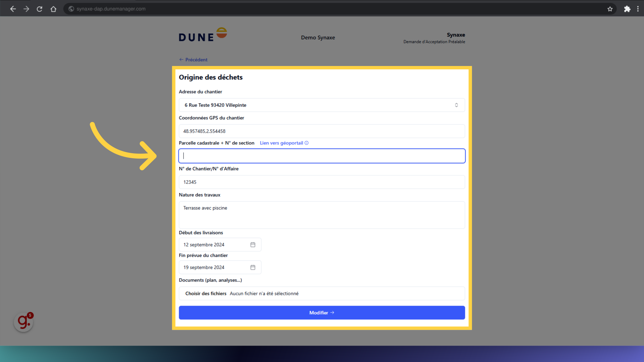Click Choisir des fichiers upload button
The width and height of the screenshot is (644, 362).
[x=206, y=294]
